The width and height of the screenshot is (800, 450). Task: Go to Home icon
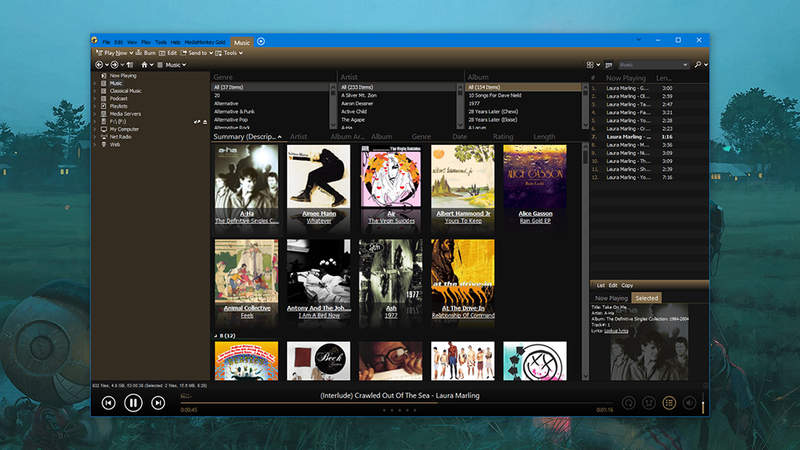click(x=144, y=65)
